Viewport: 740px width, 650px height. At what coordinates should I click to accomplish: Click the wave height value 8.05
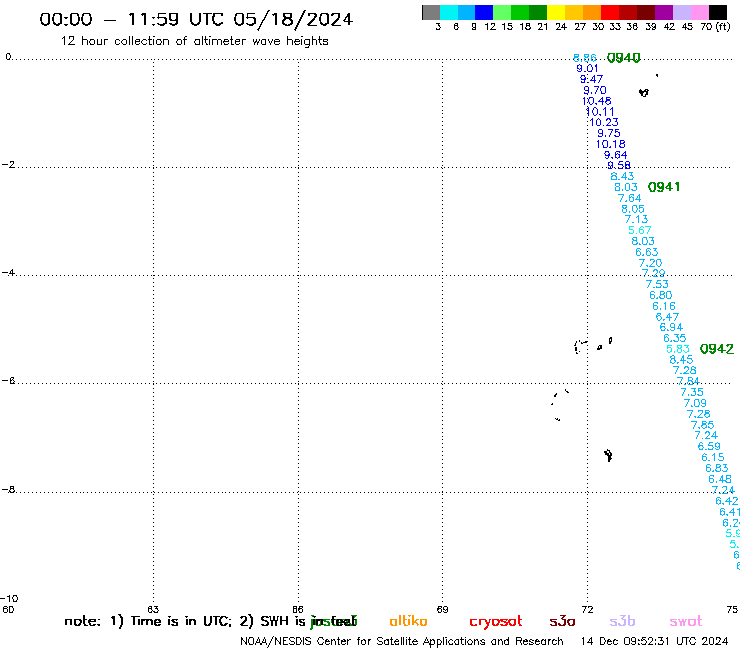pyautogui.click(x=633, y=209)
